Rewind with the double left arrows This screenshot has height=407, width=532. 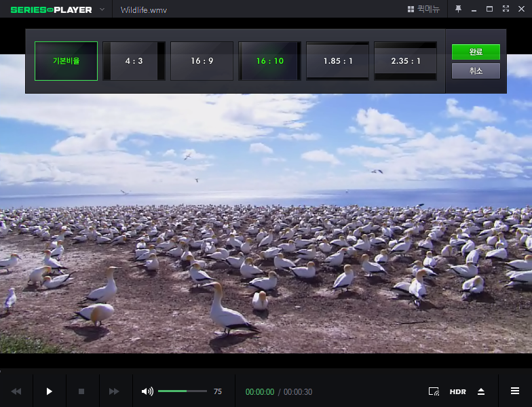click(x=16, y=391)
